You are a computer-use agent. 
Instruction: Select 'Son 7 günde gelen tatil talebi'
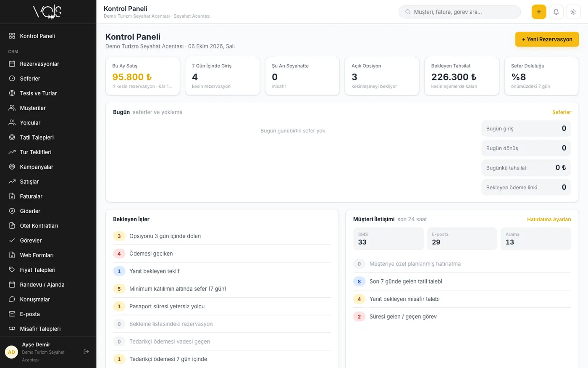click(x=462, y=281)
